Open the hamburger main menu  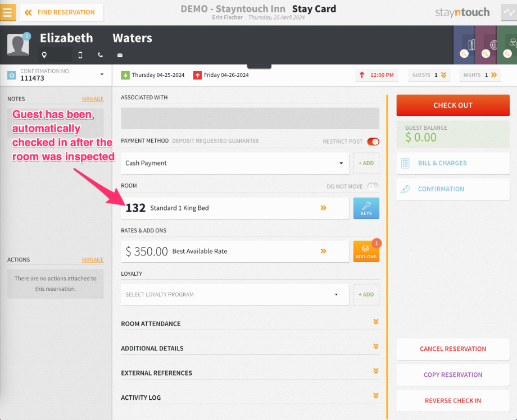7,12
